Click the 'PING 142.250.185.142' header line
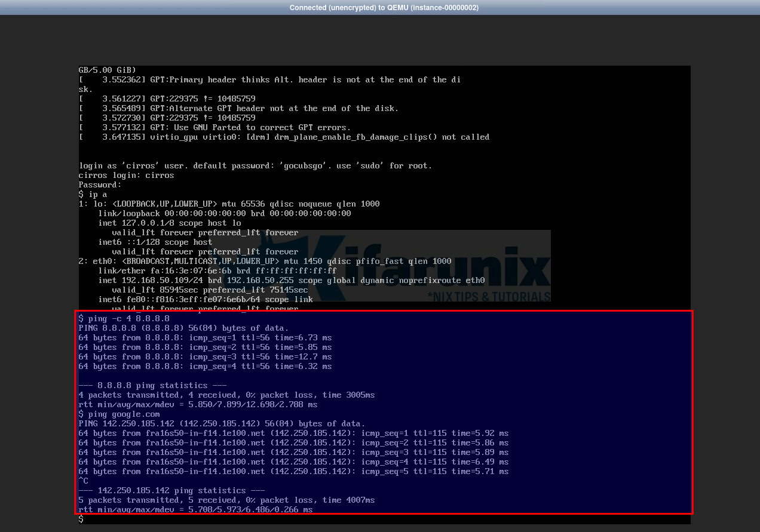The height and width of the screenshot is (532, 760). pos(222,424)
